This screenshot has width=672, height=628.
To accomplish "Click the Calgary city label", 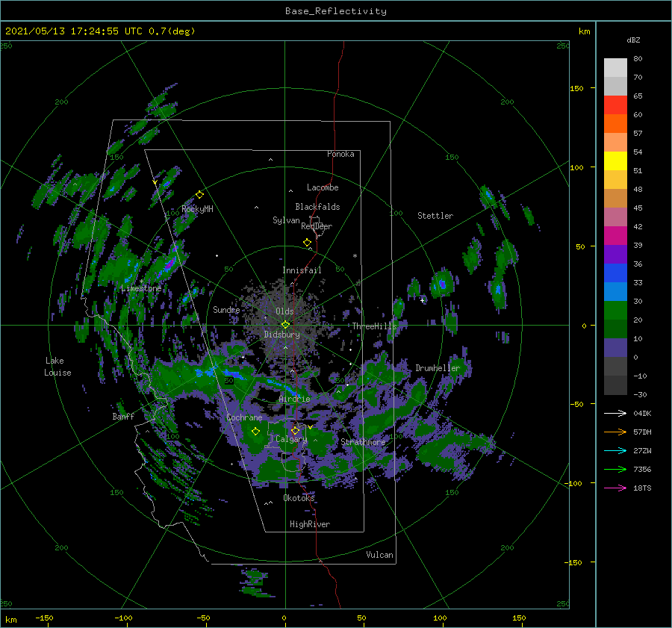I will 291,439.
